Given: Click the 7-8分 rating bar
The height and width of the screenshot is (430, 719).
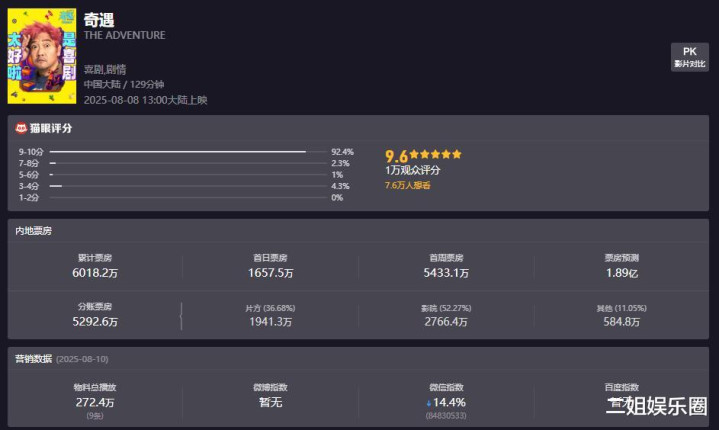Looking at the screenshot, I should coord(188,163).
